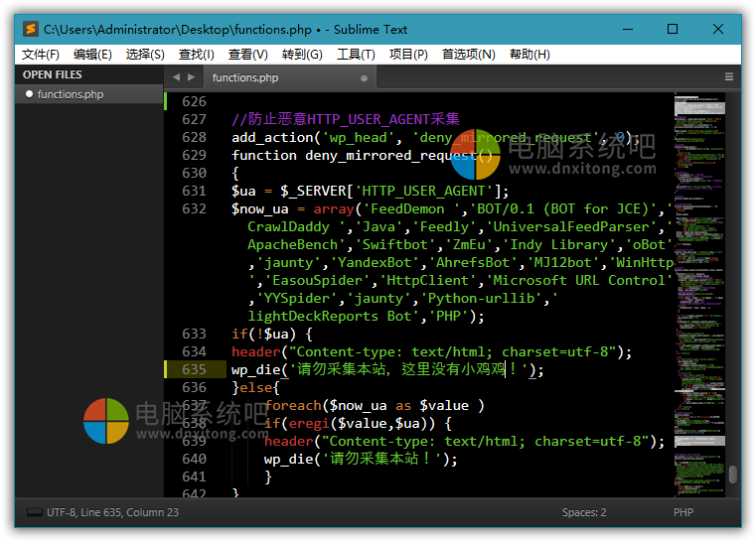This screenshot has height=542, width=756.
Task: Open the Spaces: 2 indentation menu
Action: [x=584, y=512]
